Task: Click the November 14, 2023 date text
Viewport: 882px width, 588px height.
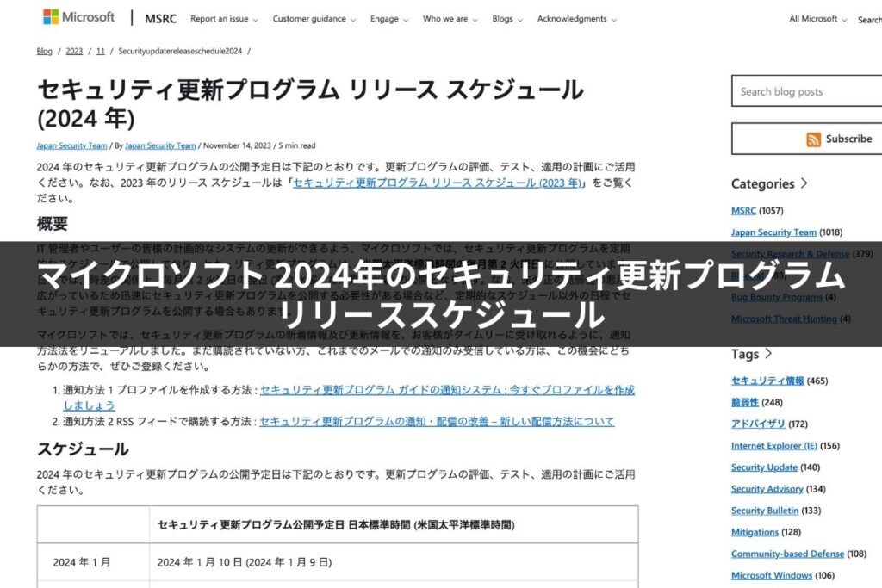Action: point(237,145)
